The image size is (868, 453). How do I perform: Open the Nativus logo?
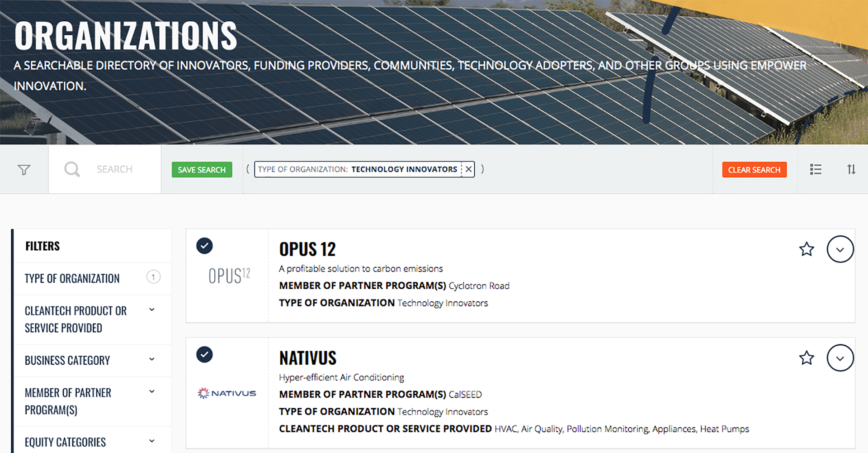click(x=227, y=393)
